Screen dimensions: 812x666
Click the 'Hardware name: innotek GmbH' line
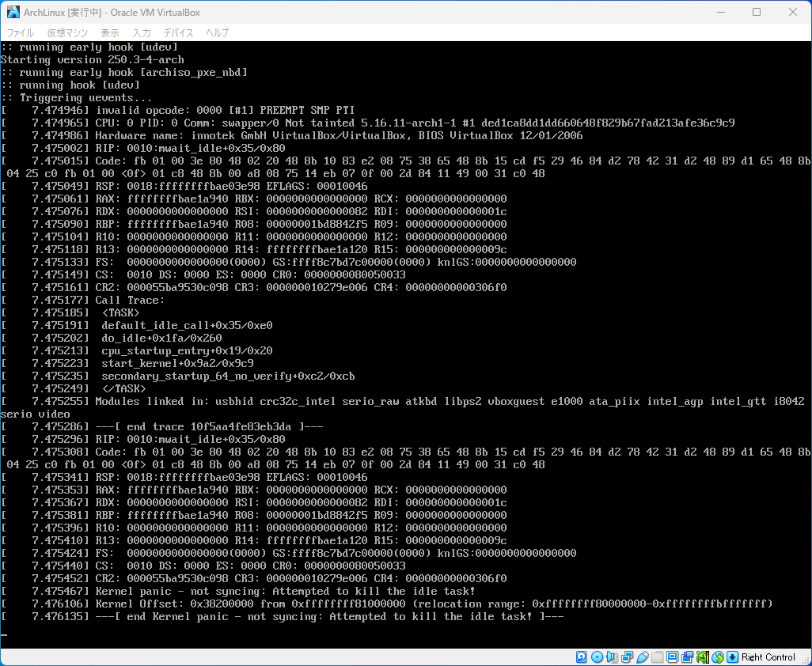tap(292, 135)
